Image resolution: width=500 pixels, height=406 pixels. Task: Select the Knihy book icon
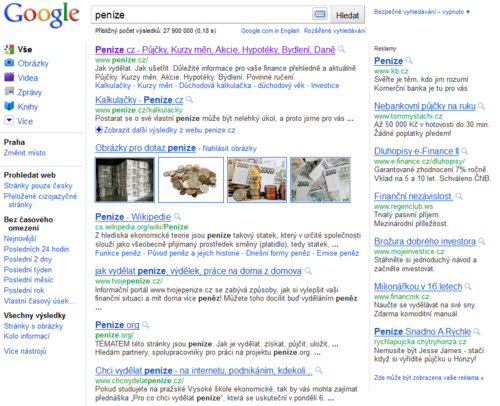[x=9, y=106]
